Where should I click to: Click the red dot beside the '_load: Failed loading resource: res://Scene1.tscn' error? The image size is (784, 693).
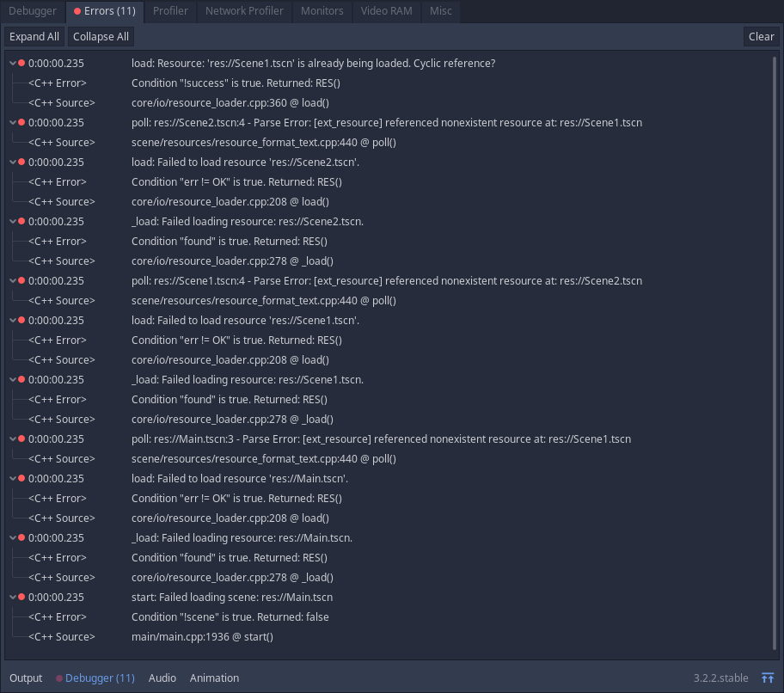(20, 379)
